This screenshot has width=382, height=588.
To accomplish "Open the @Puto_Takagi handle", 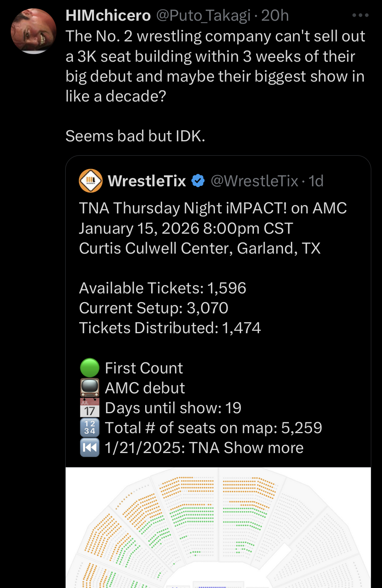I will (203, 16).
